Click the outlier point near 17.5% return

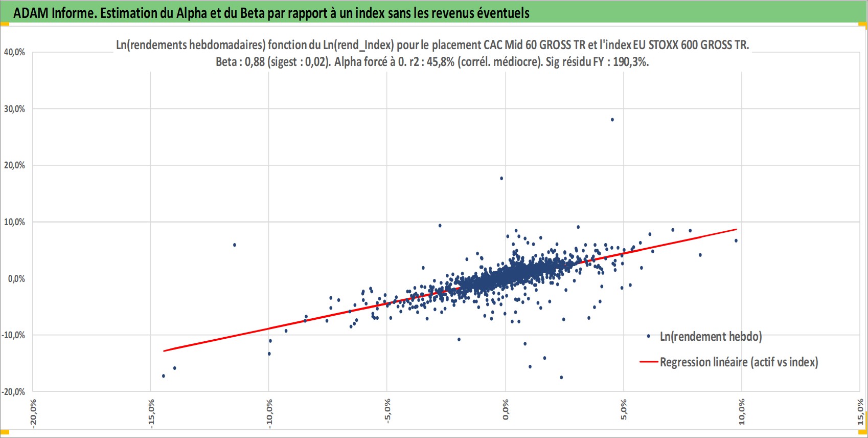(501, 179)
